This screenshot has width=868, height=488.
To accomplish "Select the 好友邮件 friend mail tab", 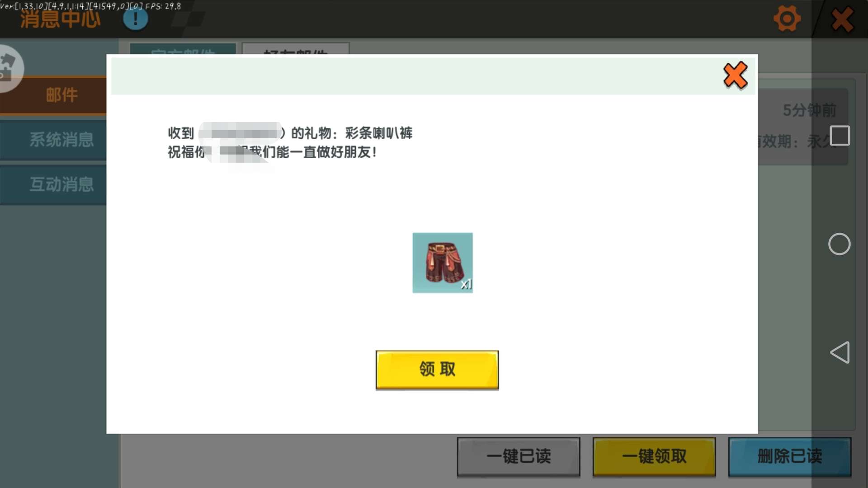I will point(296,49).
